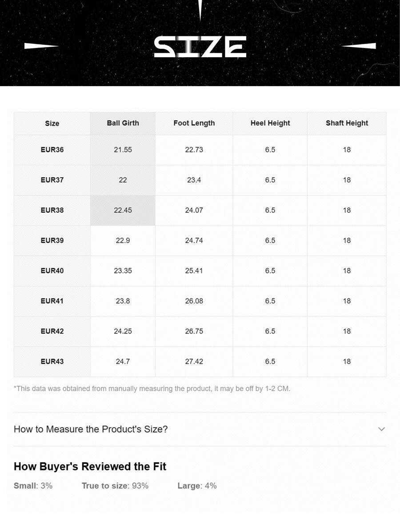Open the How to Measure the Product's Size section
Image resolution: width=400 pixels, height=532 pixels.
[91, 429]
